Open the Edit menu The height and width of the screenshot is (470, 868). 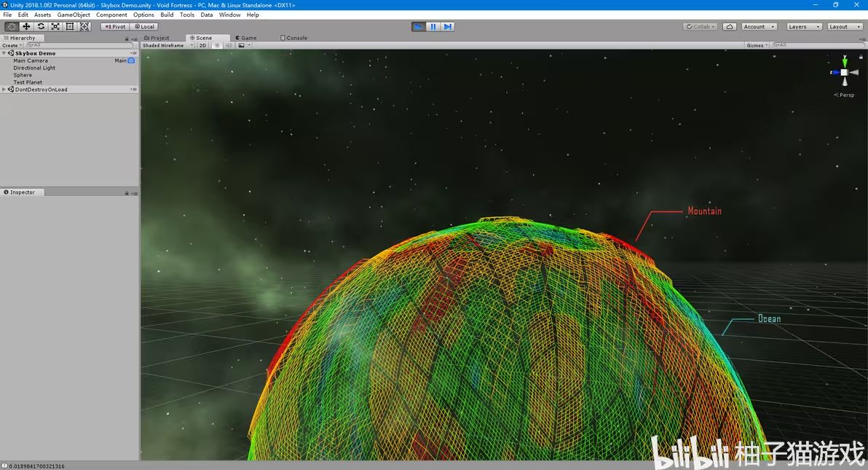pos(23,15)
